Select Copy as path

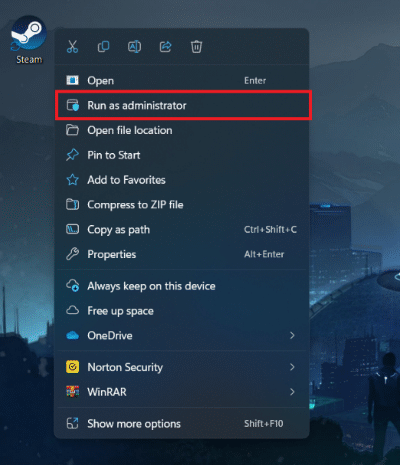182,229
